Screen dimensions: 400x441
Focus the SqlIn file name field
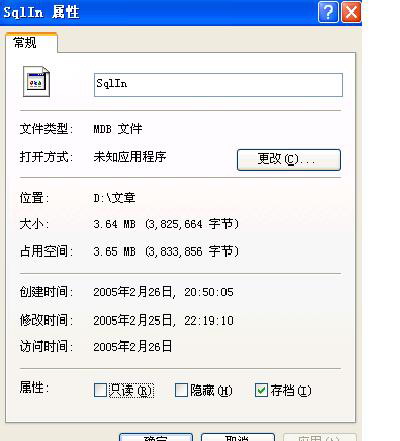(x=218, y=85)
